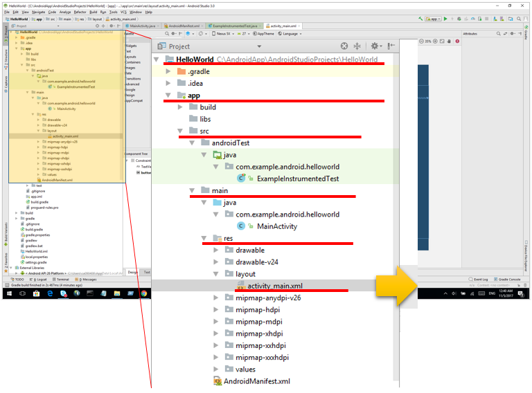Image resolution: width=532 pixels, height=393 pixels.
Task: Open the Gradle Console
Action: 507,280
